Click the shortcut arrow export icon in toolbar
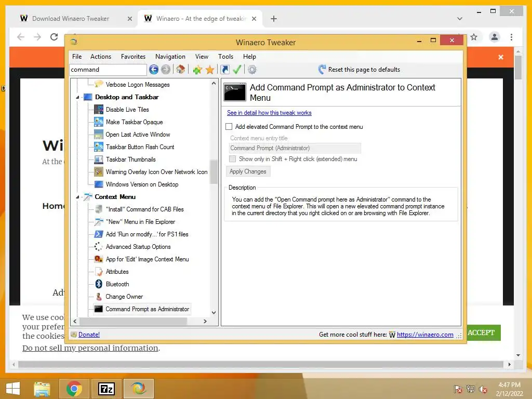The height and width of the screenshot is (399, 532). click(224, 70)
